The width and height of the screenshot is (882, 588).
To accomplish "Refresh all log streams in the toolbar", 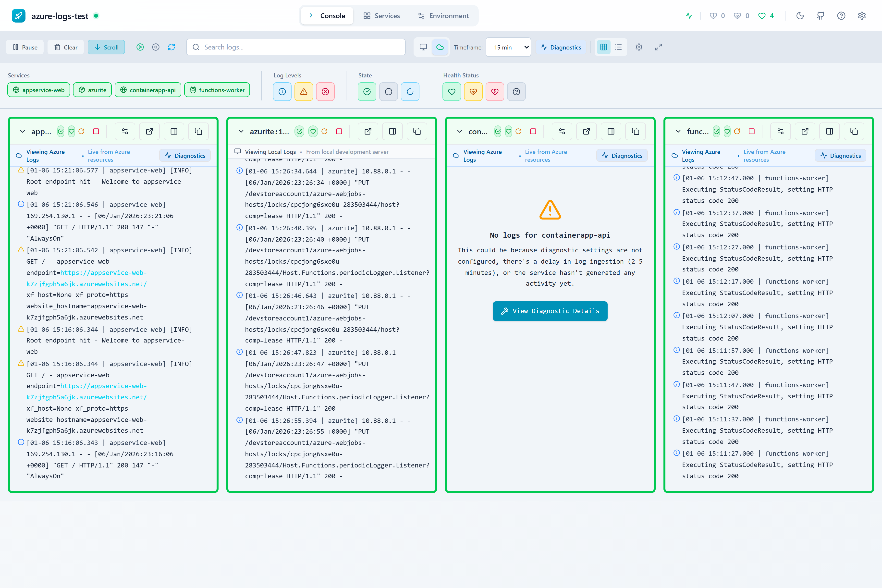I will pos(172,47).
